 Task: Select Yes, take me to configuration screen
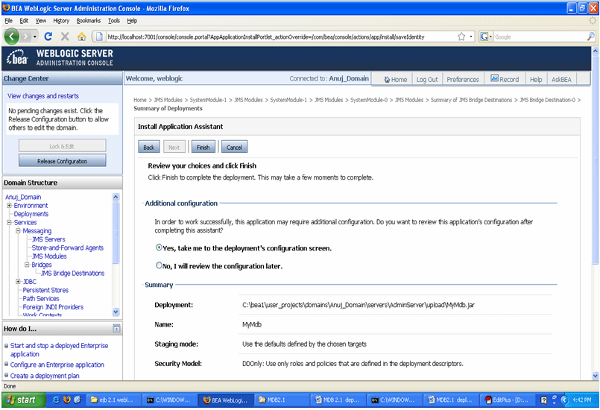pos(159,248)
